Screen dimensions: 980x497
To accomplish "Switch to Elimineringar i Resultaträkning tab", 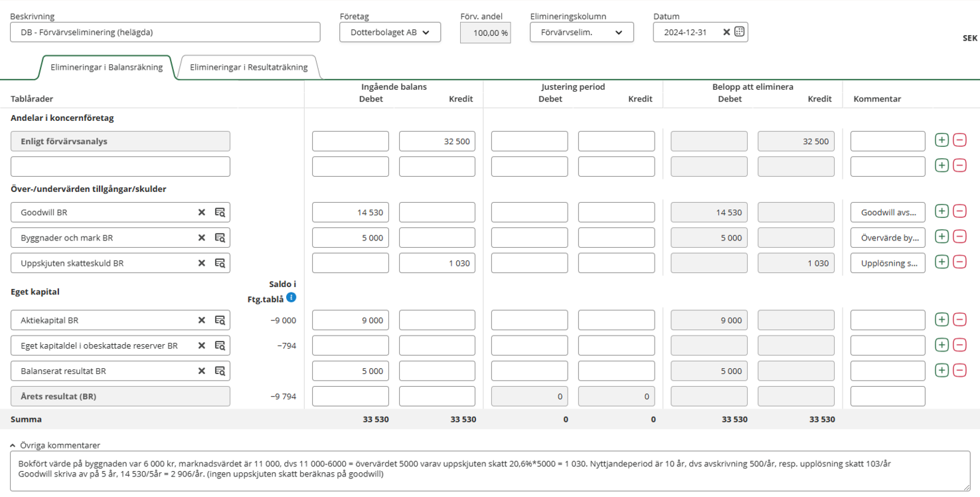I will coord(248,67).
